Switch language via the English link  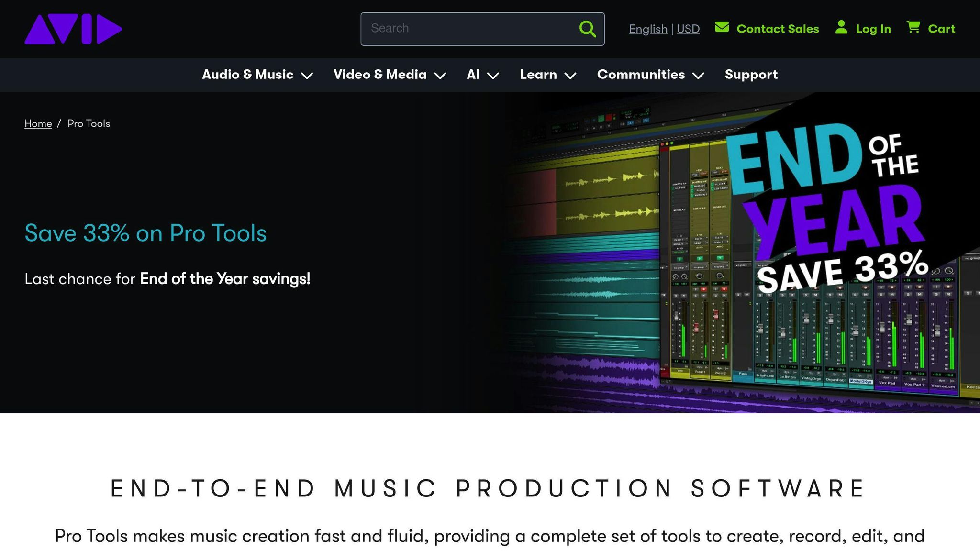[x=648, y=29]
